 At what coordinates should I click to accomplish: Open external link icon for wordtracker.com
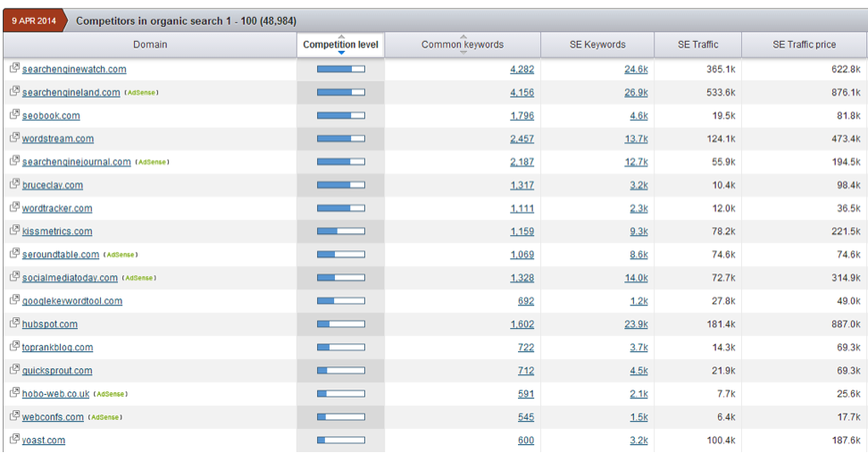coord(14,207)
